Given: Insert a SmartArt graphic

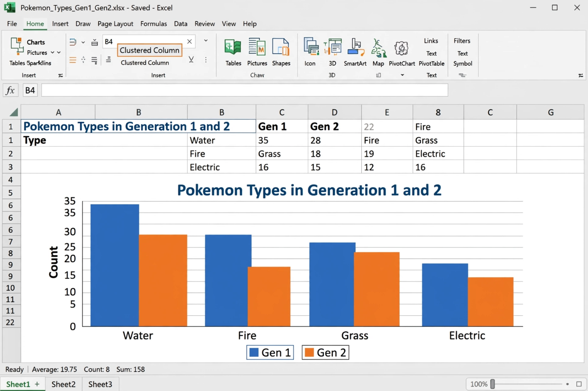Looking at the screenshot, I should click(355, 47).
